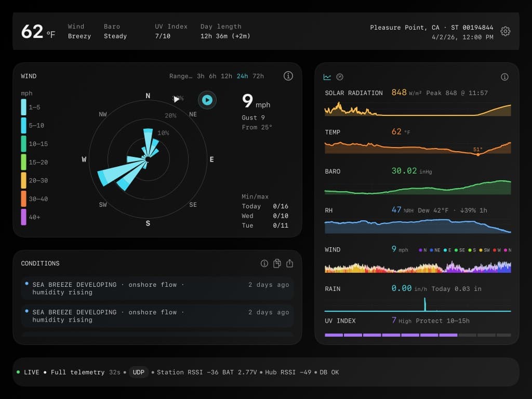
Task: Click the UDP badge in the status bar
Action: [x=139, y=373]
